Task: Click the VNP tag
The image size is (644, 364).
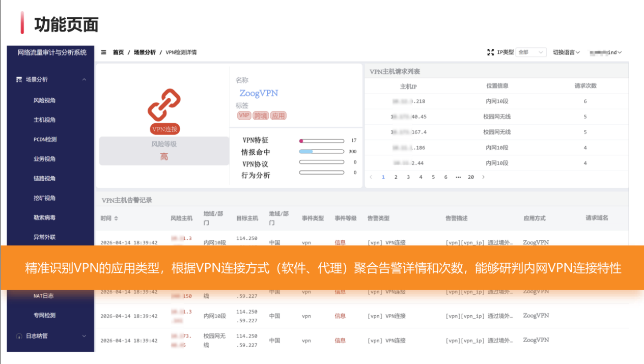Action: tap(244, 116)
